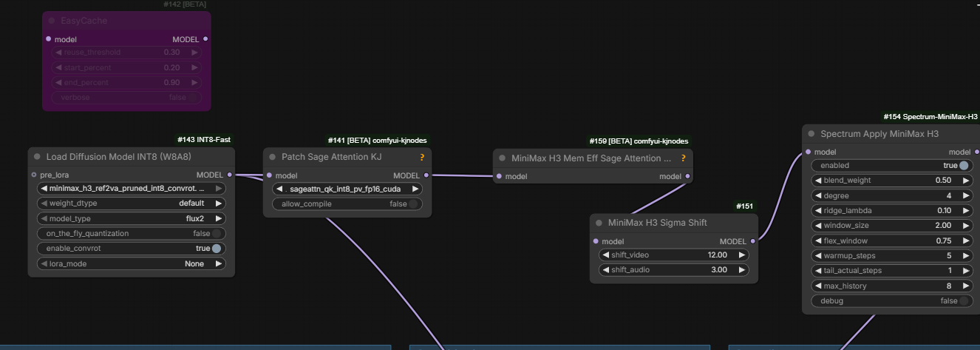The image size is (980, 350).
Task: Collapse the Load Diffusion Model INT8 node dot
Action: pos(36,157)
